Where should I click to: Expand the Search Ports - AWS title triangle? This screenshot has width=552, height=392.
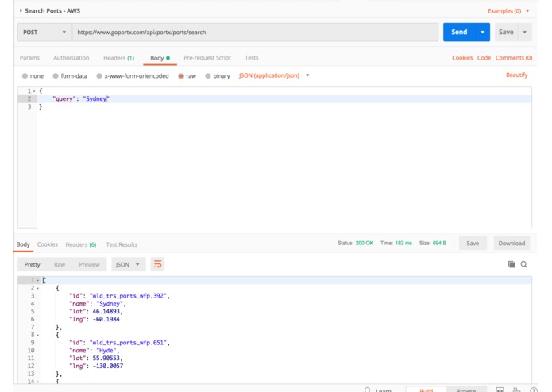point(21,10)
